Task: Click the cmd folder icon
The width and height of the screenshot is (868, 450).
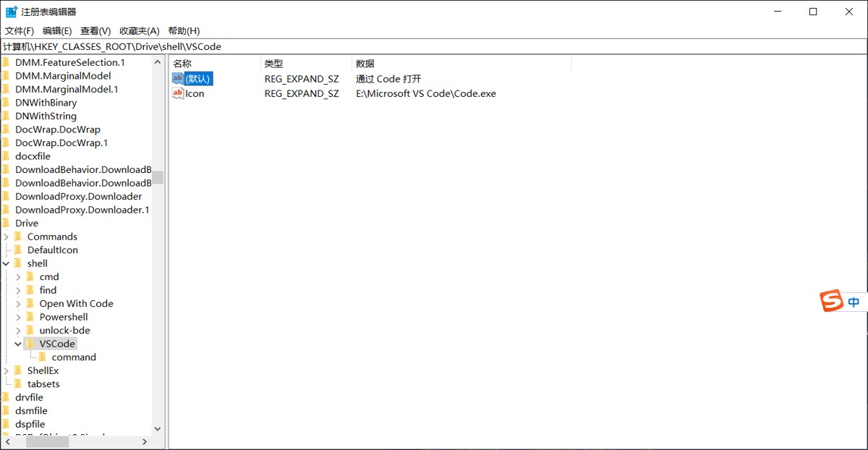Action: [30, 276]
